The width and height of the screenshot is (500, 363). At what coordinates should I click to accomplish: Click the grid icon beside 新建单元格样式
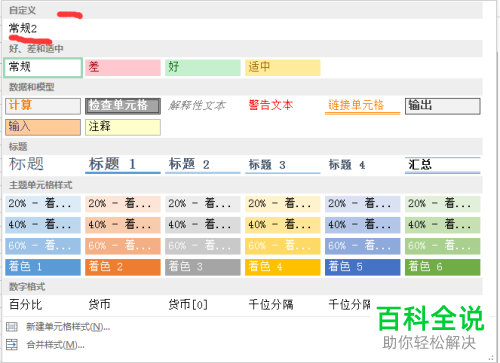(12, 327)
